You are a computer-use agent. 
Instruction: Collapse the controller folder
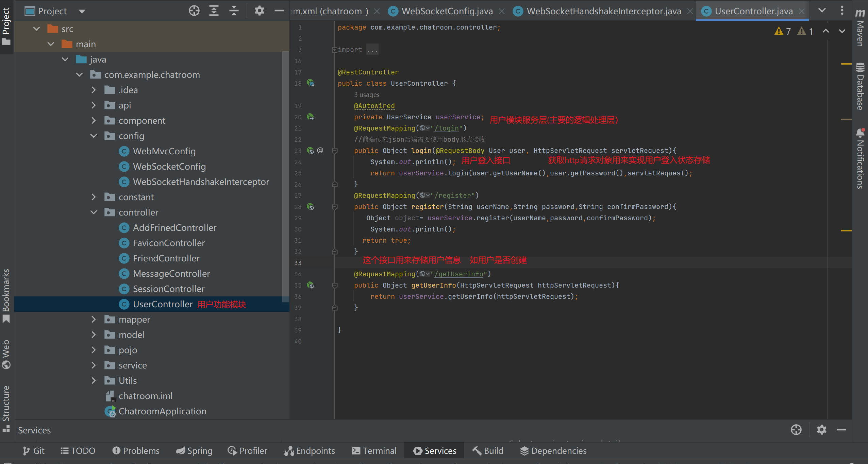pyautogui.click(x=94, y=212)
